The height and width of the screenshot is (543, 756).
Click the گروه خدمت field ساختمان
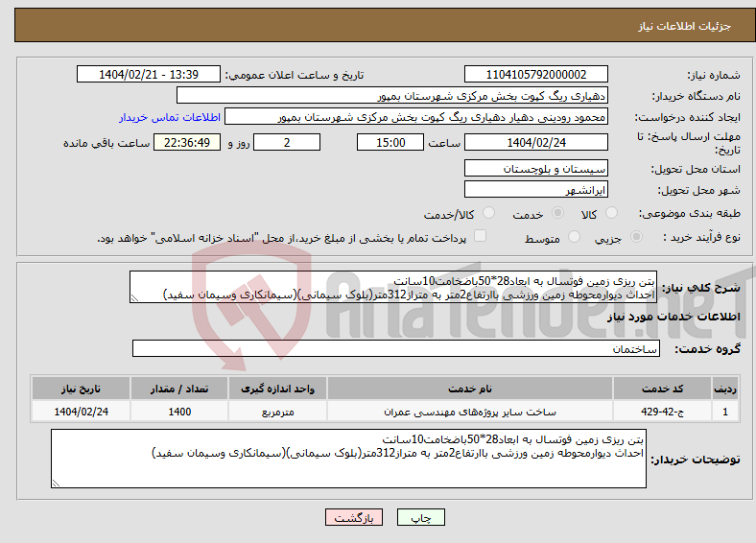(396, 348)
